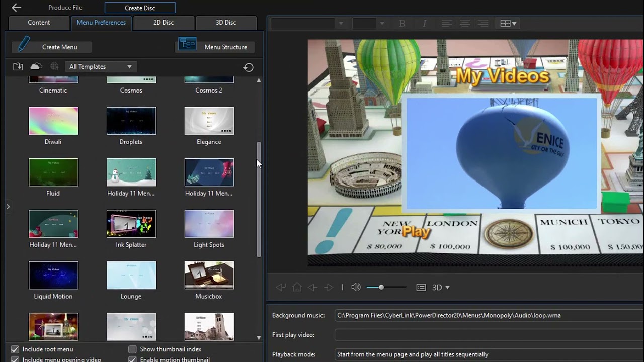
Task: Select the Elegance menu template
Action: coord(209,121)
